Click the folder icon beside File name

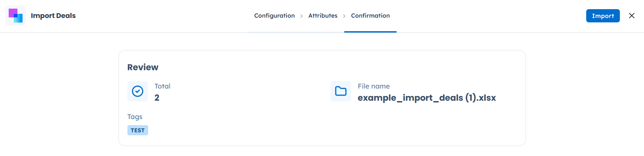pyautogui.click(x=341, y=91)
